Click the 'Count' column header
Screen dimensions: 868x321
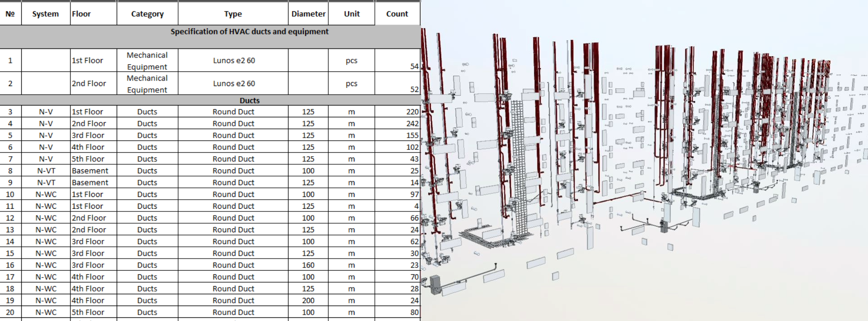(x=397, y=14)
